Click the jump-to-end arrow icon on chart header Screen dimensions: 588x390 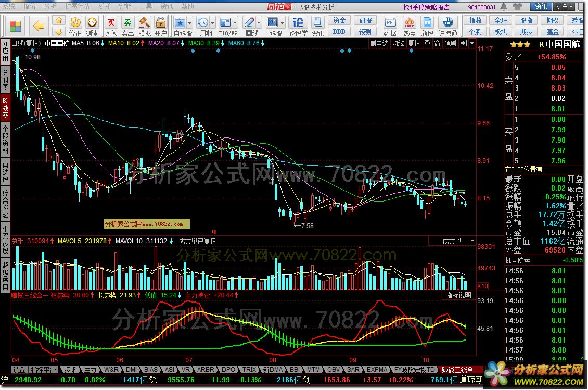pos(464,43)
